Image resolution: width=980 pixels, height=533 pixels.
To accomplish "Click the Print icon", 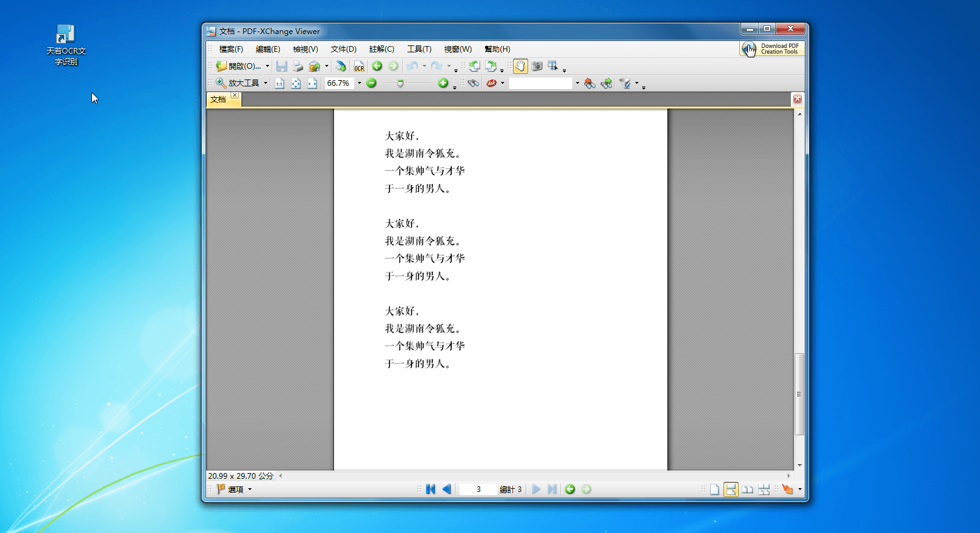I will click(x=298, y=66).
